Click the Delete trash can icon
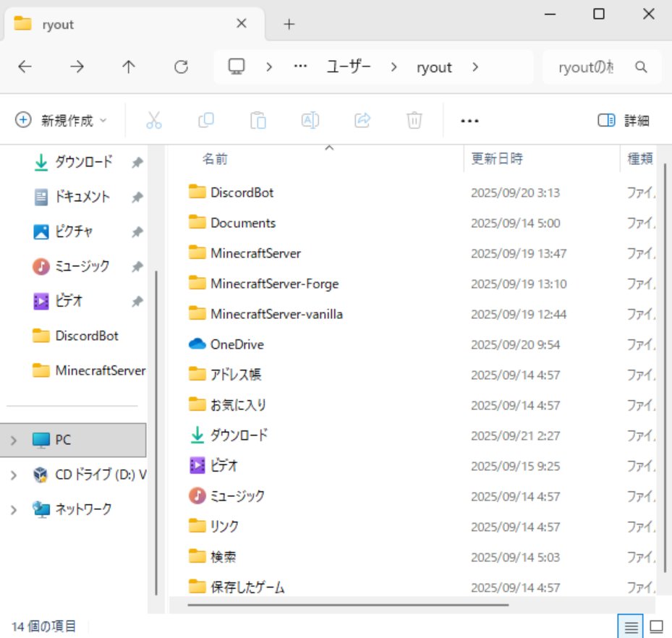The image size is (672, 638). click(414, 120)
